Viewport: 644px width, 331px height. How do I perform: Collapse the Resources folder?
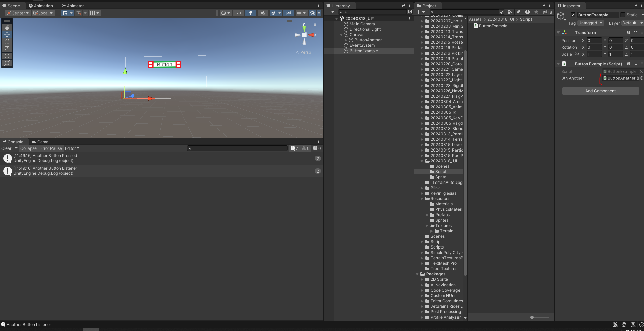pos(422,199)
